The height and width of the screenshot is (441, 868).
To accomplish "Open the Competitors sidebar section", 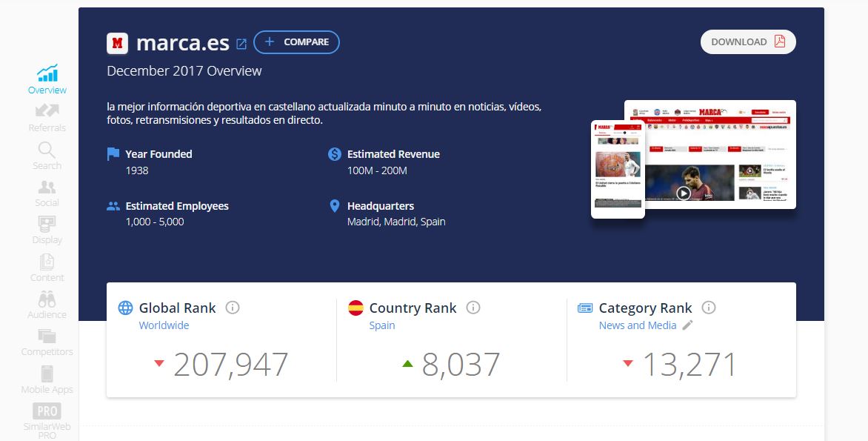I will click(x=47, y=343).
